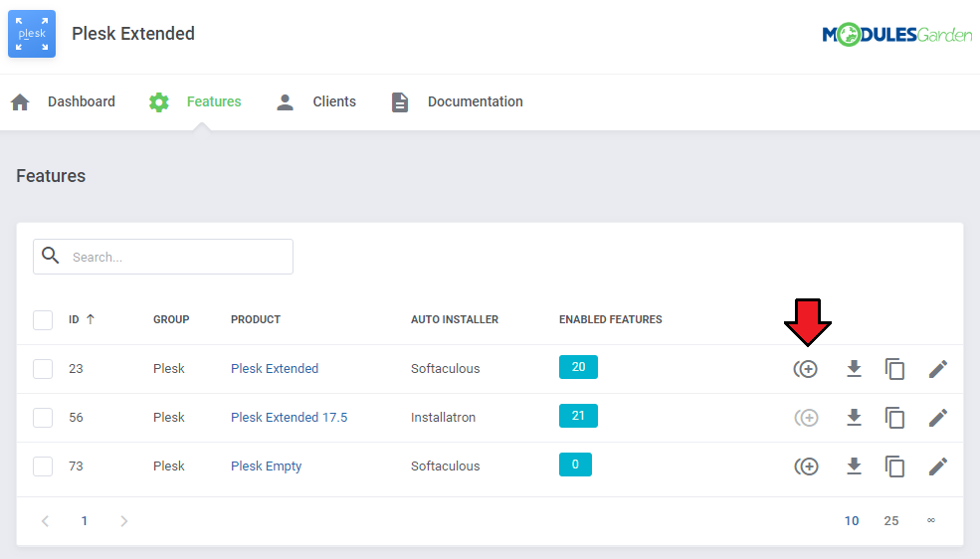Screen dimensions: 980x559
Task: Open the Documentation tab
Action: pos(475,101)
